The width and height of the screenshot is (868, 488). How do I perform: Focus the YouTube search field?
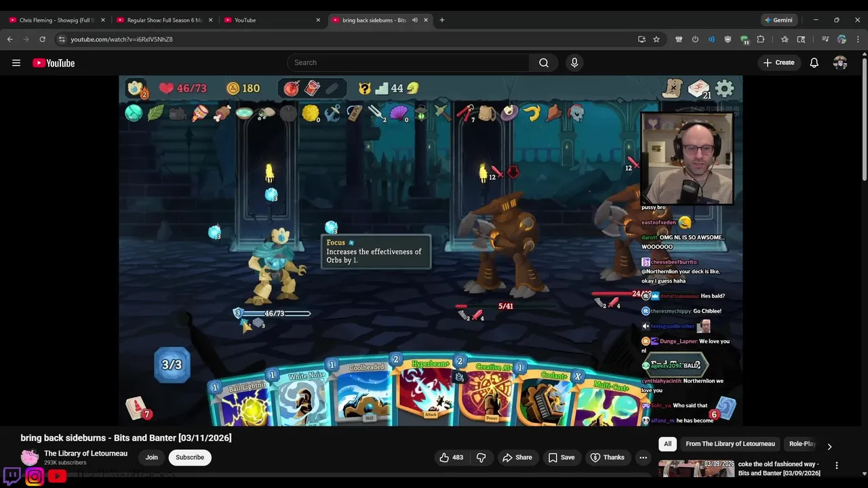coord(409,62)
